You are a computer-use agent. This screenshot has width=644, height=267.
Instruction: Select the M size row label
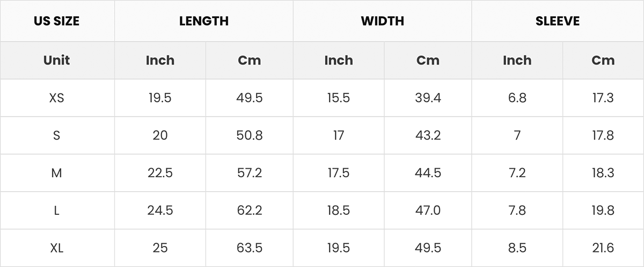[57, 173]
